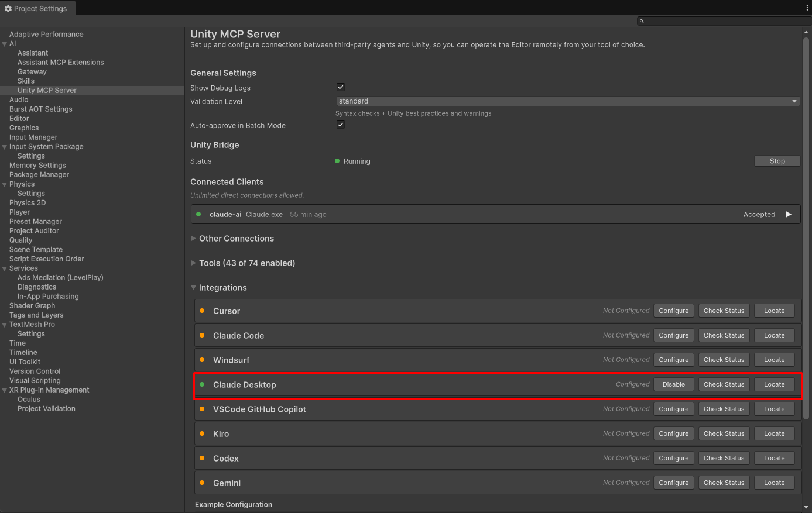812x513 pixels.
Task: Open Visual Scripting settings
Action: click(x=35, y=381)
